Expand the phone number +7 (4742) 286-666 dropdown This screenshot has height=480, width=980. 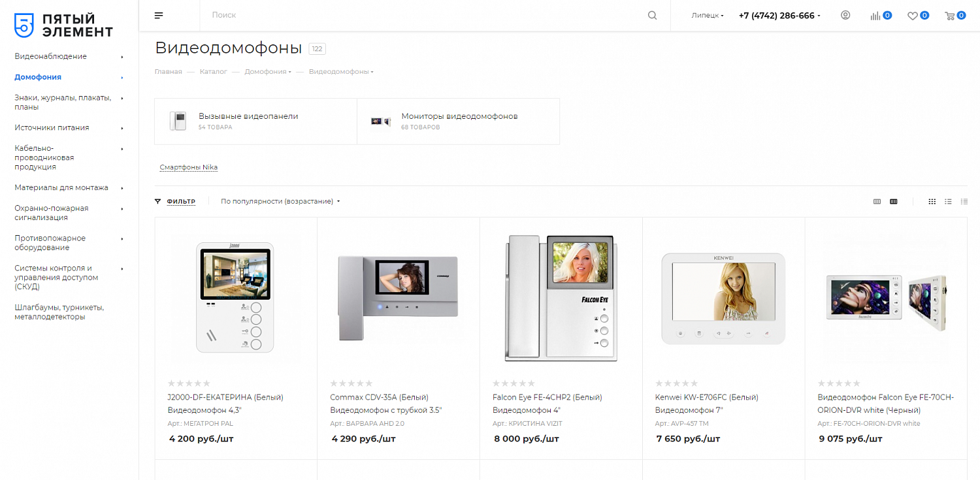(819, 16)
